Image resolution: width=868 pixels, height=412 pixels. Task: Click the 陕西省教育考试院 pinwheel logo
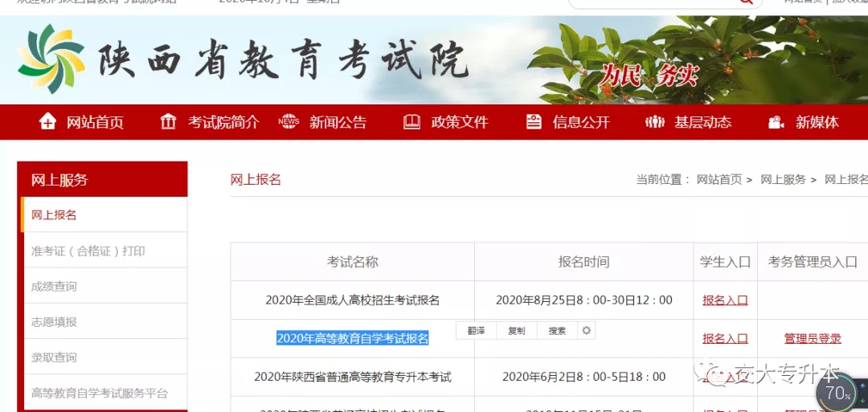pyautogui.click(x=51, y=58)
